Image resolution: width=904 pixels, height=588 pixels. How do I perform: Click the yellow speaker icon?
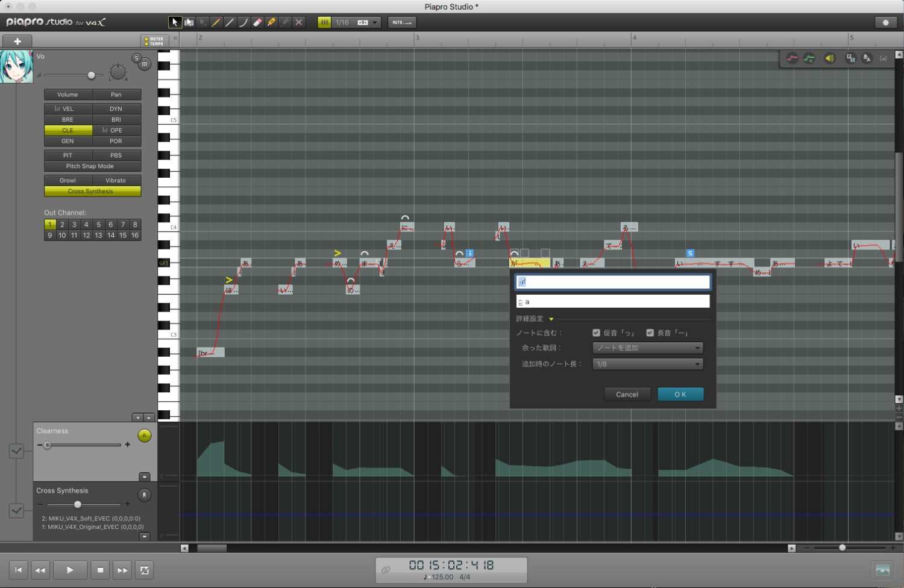(x=830, y=58)
